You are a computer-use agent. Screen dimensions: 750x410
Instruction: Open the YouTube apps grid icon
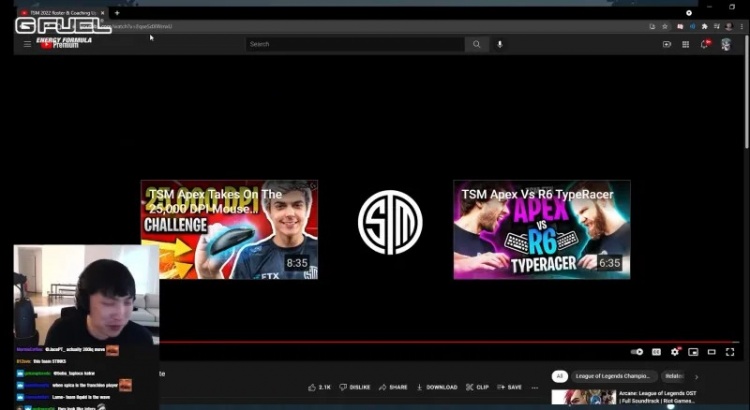click(x=685, y=44)
